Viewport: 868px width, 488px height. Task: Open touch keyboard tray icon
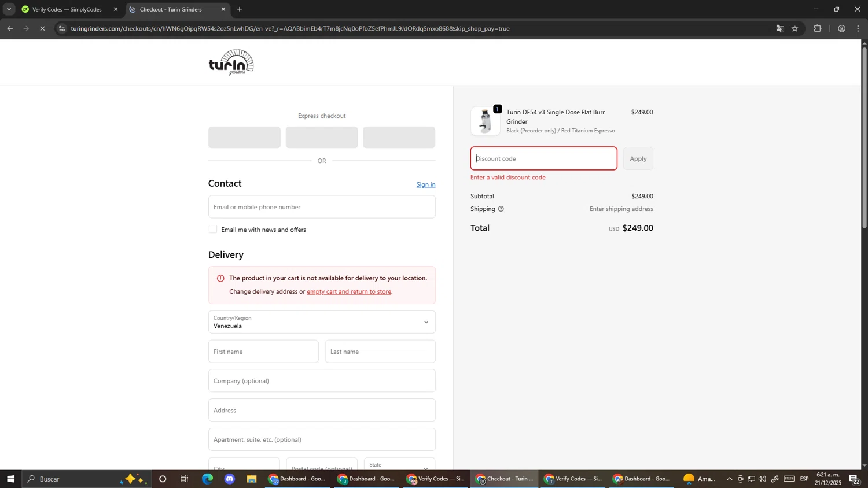789,479
